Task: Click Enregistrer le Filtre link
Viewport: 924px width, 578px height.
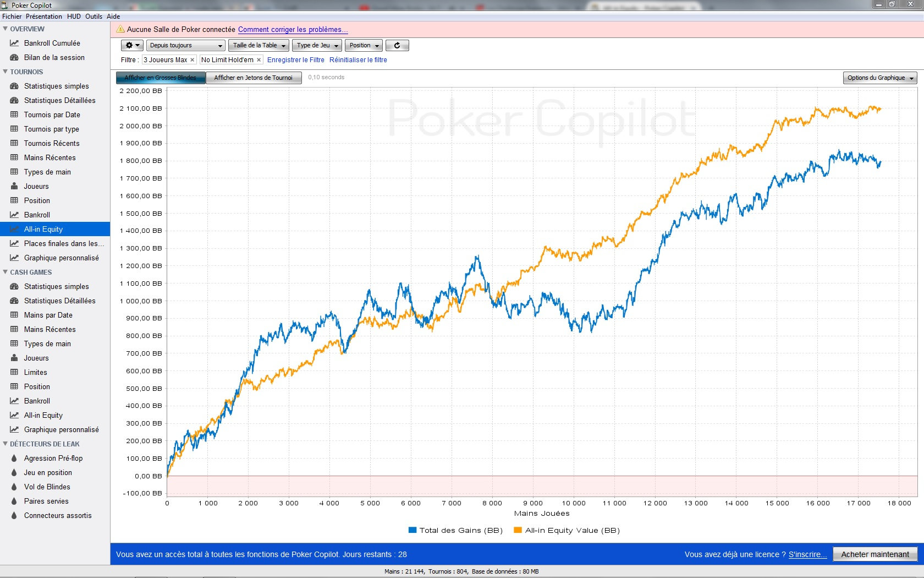Action: [x=296, y=60]
